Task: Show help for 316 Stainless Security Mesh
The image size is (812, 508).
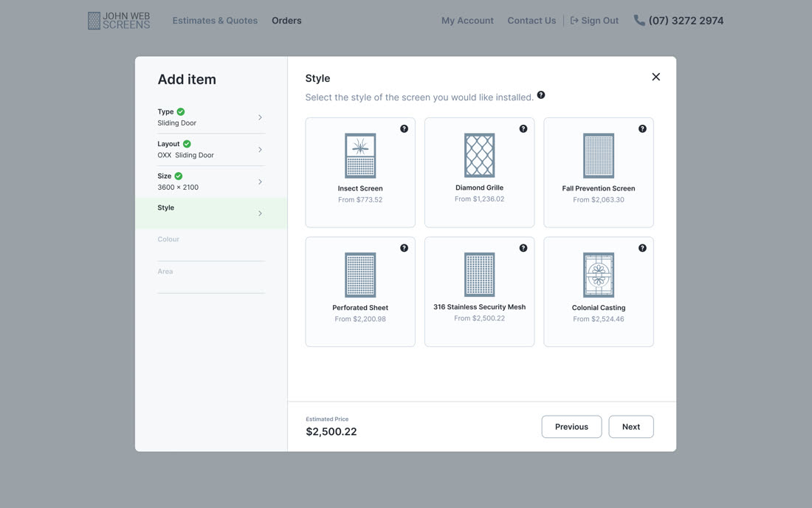Action: click(523, 248)
